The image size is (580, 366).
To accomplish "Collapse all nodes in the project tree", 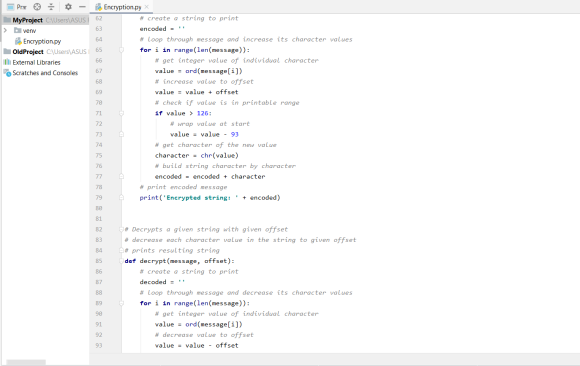I will 51,7.
